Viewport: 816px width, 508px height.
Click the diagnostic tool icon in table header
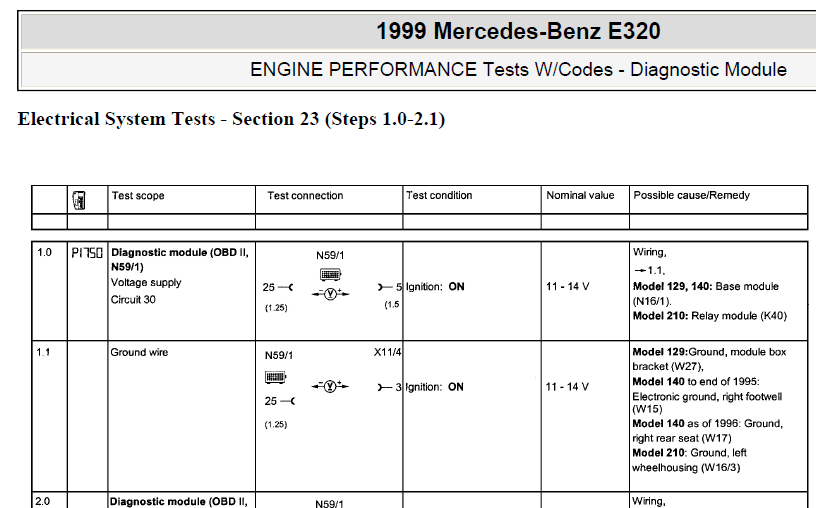pyautogui.click(x=79, y=200)
